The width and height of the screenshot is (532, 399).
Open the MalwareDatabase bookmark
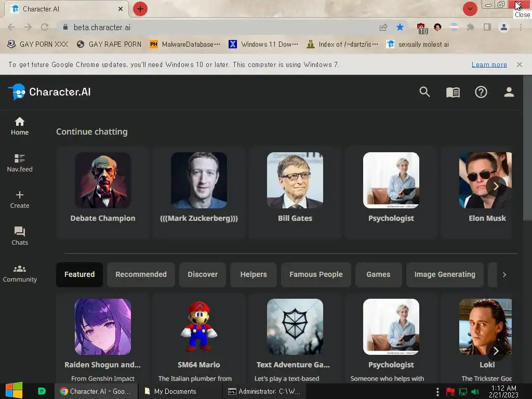click(x=185, y=44)
